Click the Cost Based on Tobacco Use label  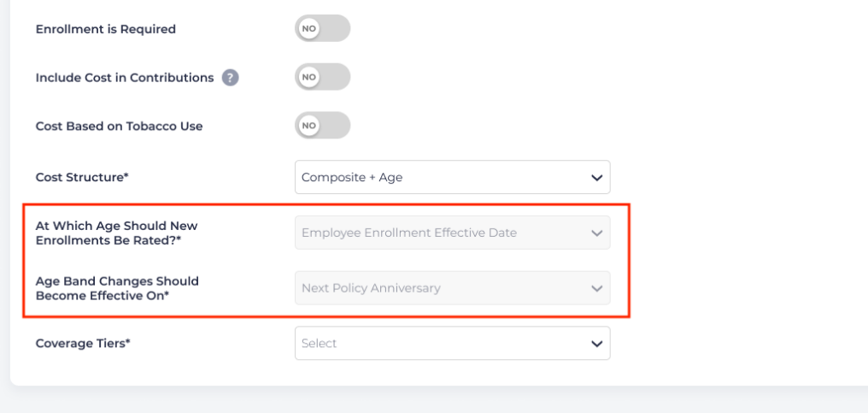coord(119,127)
